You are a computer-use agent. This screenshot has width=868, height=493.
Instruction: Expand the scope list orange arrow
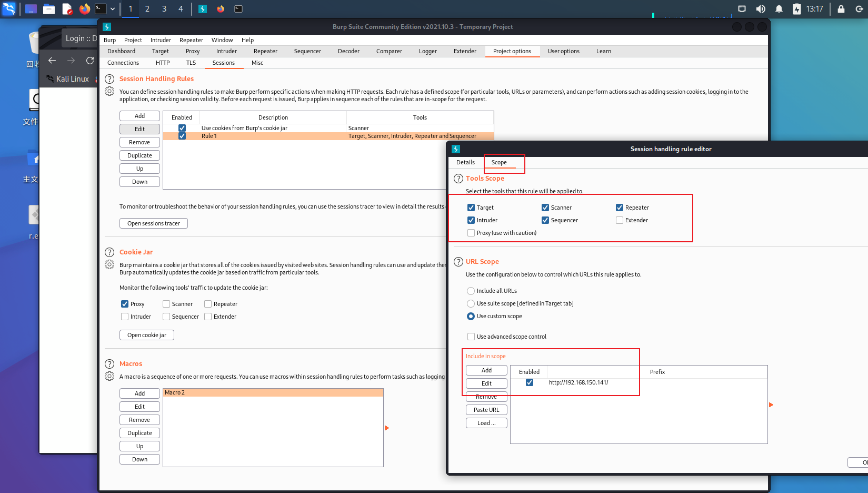tap(771, 405)
